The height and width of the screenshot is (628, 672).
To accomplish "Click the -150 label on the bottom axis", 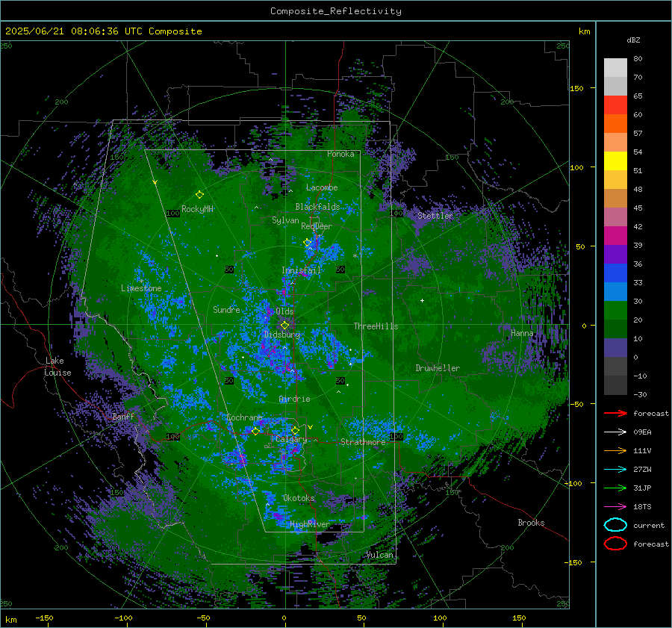I will (x=44, y=618).
